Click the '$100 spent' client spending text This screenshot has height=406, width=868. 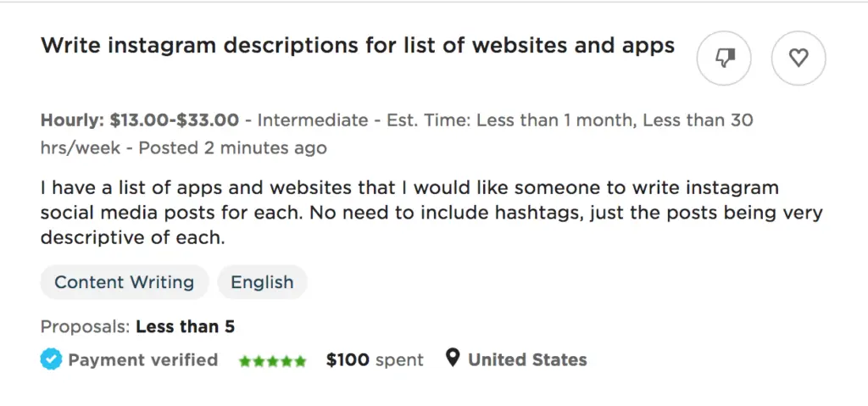pyautogui.click(x=375, y=360)
